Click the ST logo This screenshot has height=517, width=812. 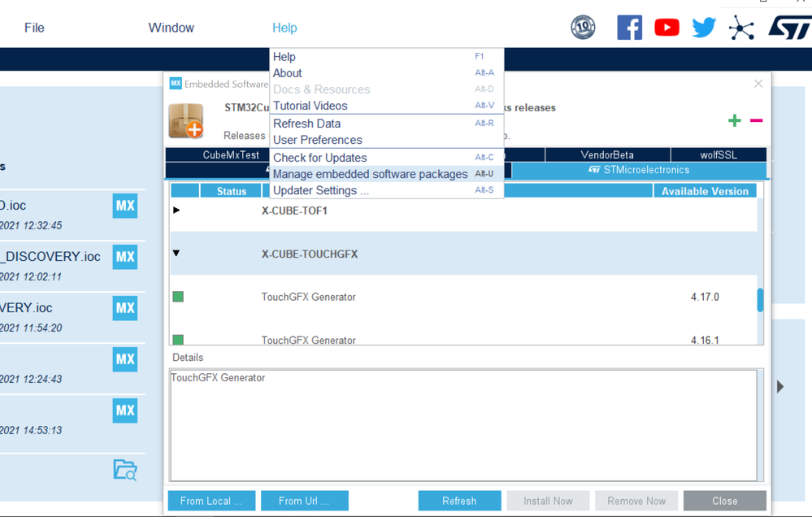coord(790,28)
